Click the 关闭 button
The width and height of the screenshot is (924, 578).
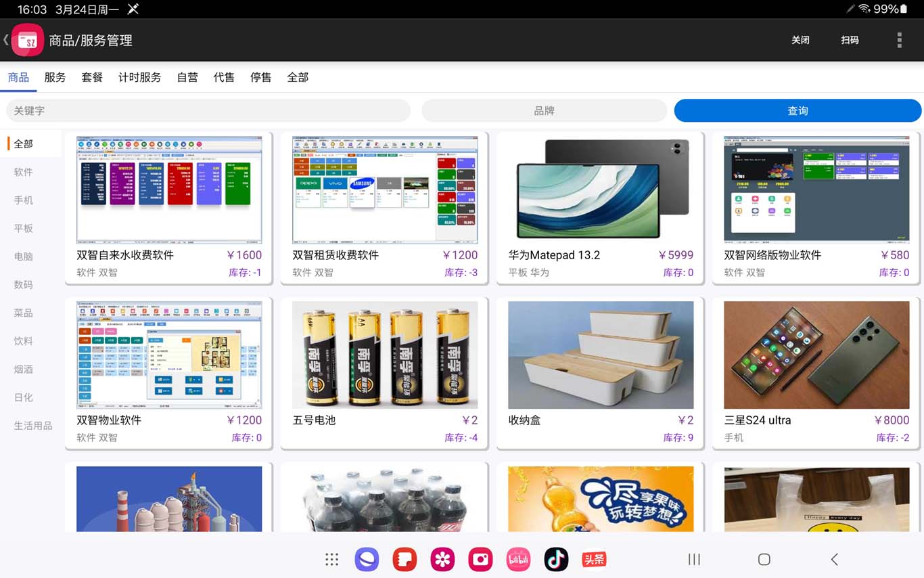coord(800,40)
